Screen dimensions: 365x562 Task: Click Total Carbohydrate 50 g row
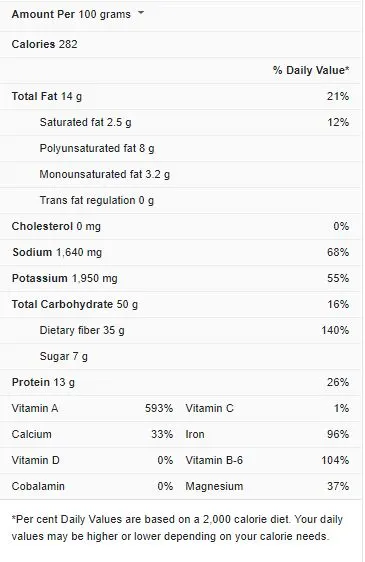tap(180, 304)
